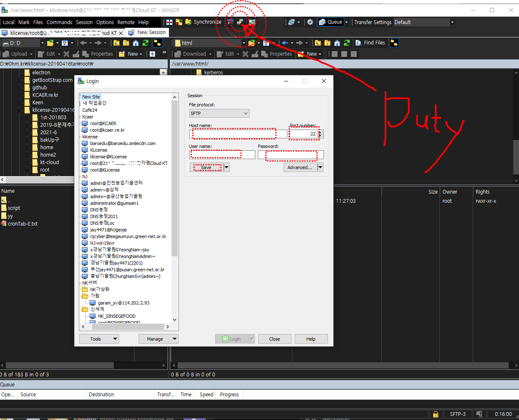This screenshot has width=519, height=420.
Task: Click the Password input field
Action: click(x=291, y=155)
